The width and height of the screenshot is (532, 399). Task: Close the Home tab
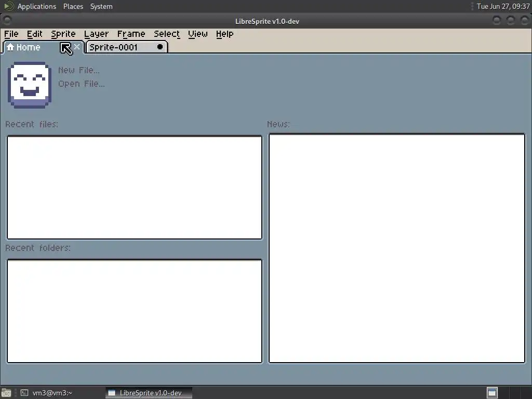coord(77,47)
